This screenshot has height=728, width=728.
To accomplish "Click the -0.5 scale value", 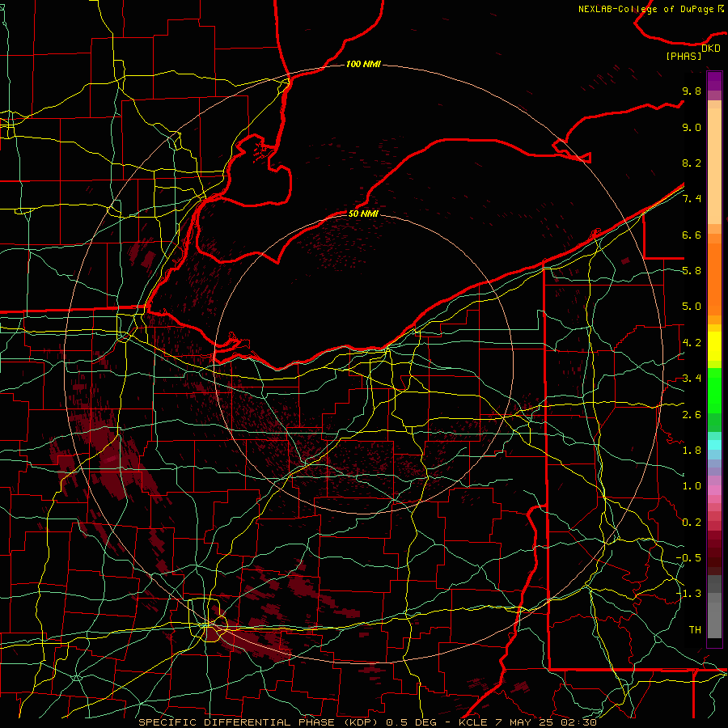I will click(688, 558).
